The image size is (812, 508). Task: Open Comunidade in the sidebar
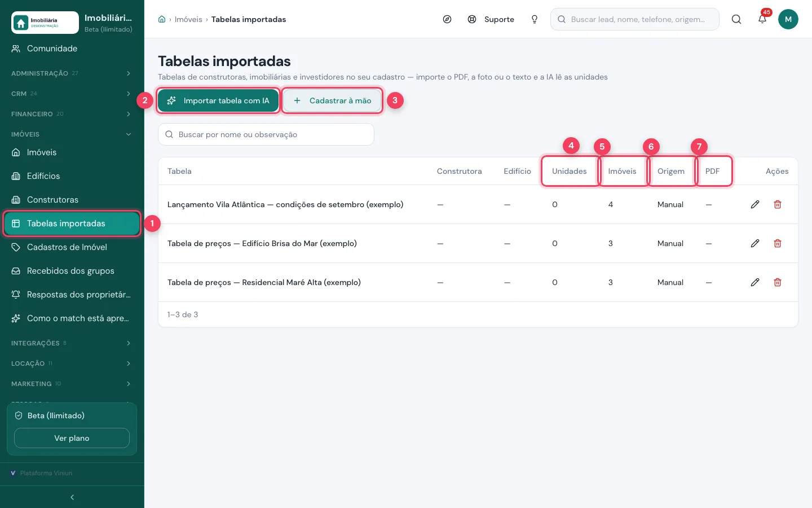pyautogui.click(x=72, y=49)
